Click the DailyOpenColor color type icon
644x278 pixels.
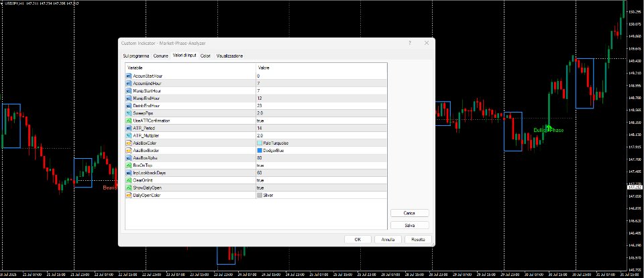point(129,195)
